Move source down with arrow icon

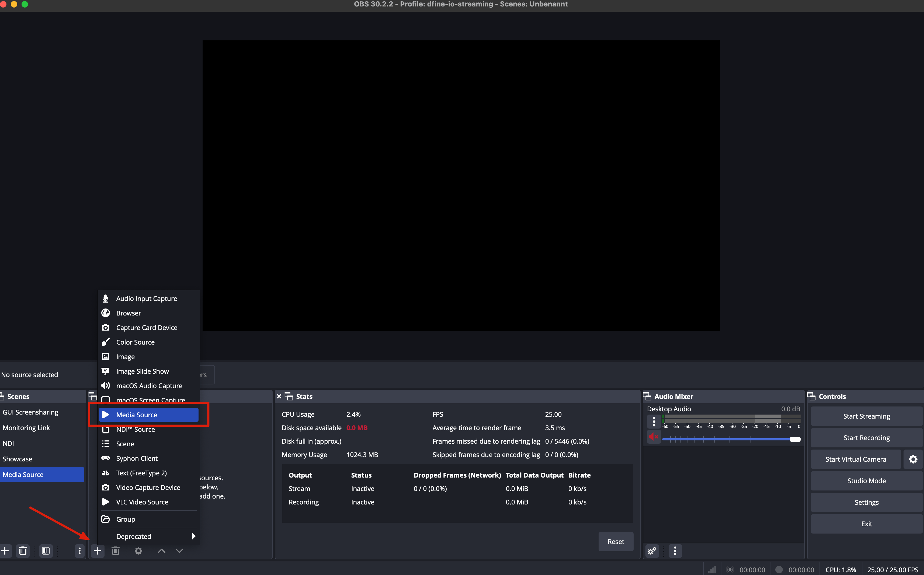[179, 551]
